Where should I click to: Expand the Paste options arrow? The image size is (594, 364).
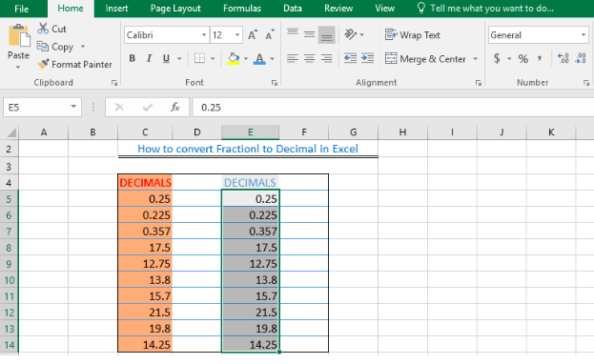tap(18, 68)
